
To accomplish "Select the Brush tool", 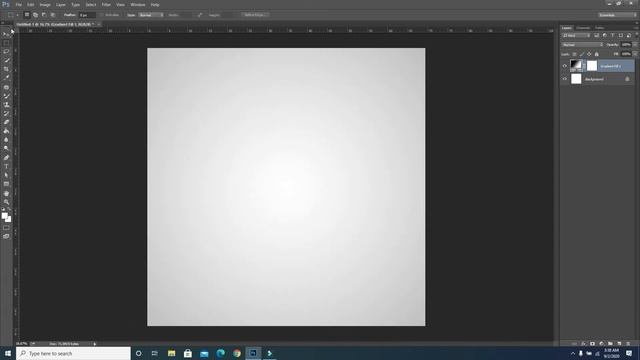I will click(6, 96).
